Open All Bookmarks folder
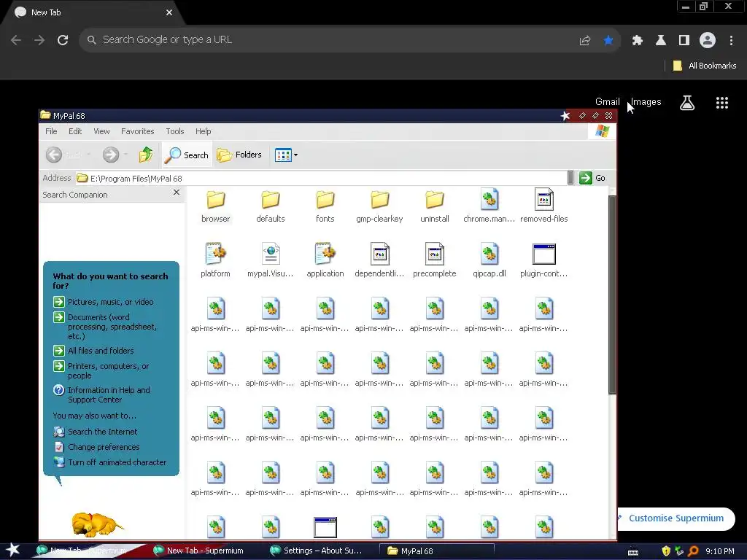Screen dimensions: 747x560 pos(705,66)
